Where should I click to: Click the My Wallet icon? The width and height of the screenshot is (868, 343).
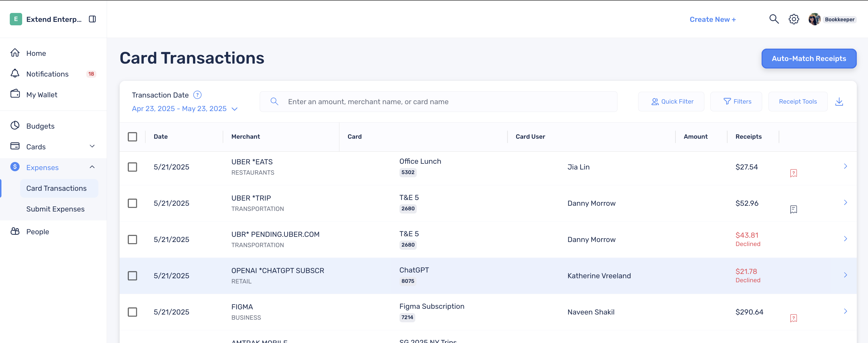[x=15, y=94]
